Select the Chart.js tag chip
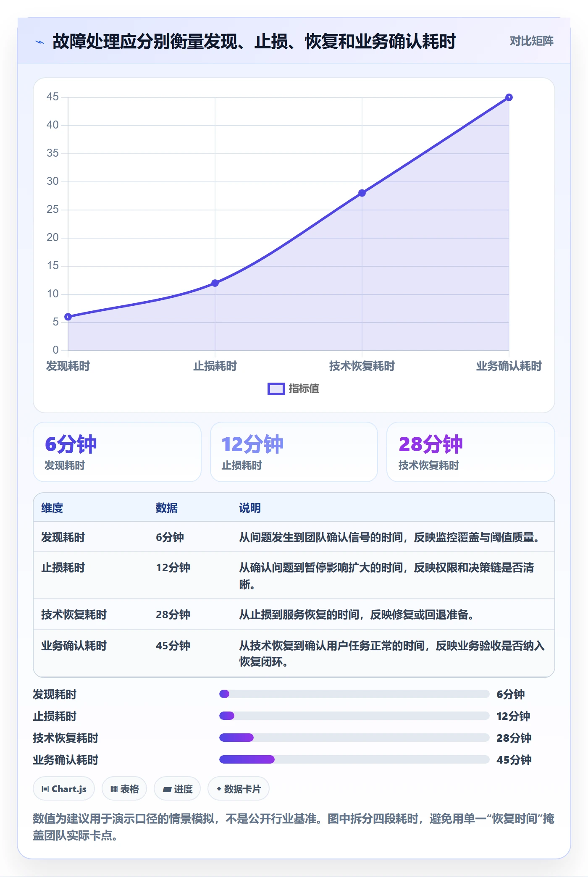This screenshot has height=877, width=588. coord(64,789)
